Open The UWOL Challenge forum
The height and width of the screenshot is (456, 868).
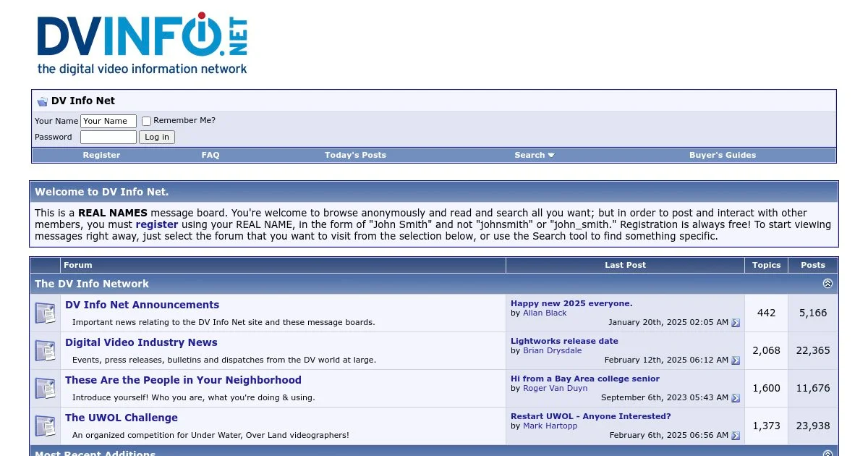[122, 418]
